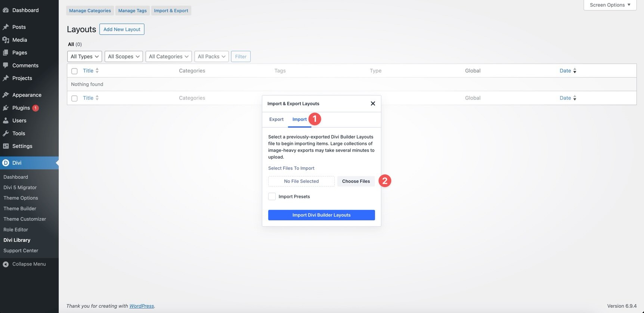Click the Media icon in sidebar
This screenshot has height=313, width=644.
pos(6,40)
